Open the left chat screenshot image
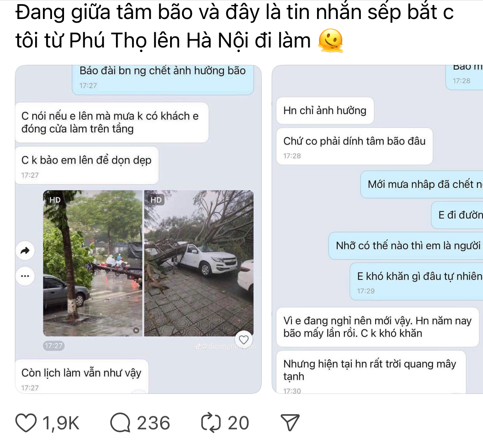 [x=138, y=229]
